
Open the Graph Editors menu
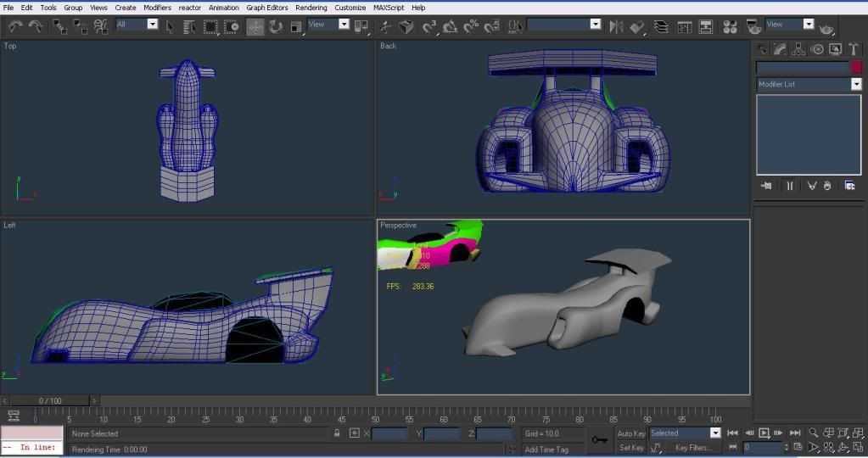click(267, 8)
